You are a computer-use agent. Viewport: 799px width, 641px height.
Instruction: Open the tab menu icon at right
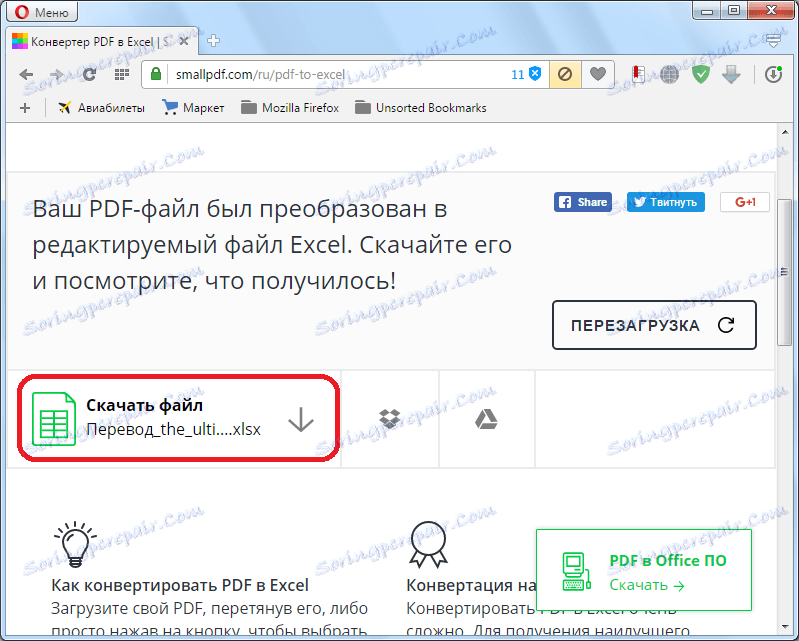[774, 41]
